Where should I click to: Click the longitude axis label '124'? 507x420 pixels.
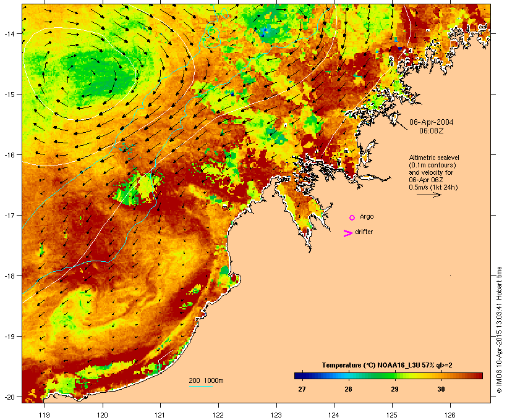click(x=334, y=415)
